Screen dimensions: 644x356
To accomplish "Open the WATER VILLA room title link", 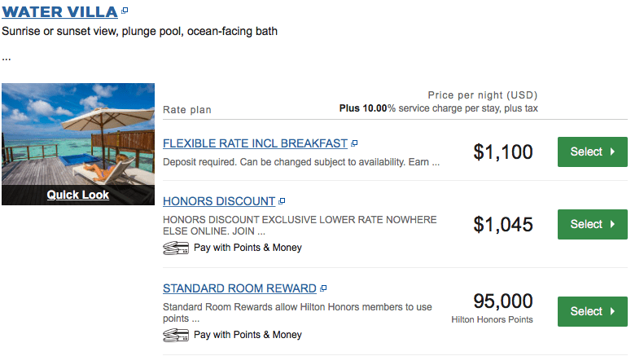I will (x=59, y=11).
